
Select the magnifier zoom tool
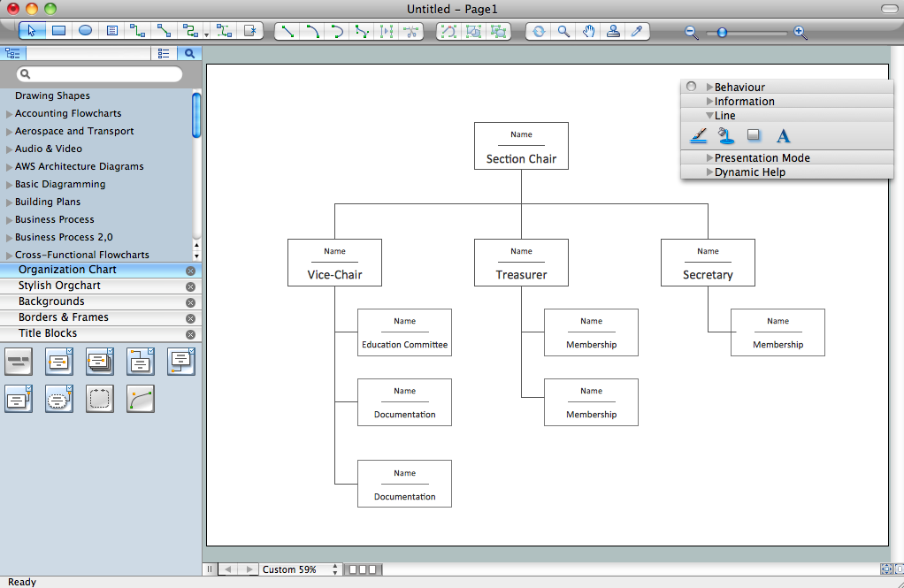[563, 31]
